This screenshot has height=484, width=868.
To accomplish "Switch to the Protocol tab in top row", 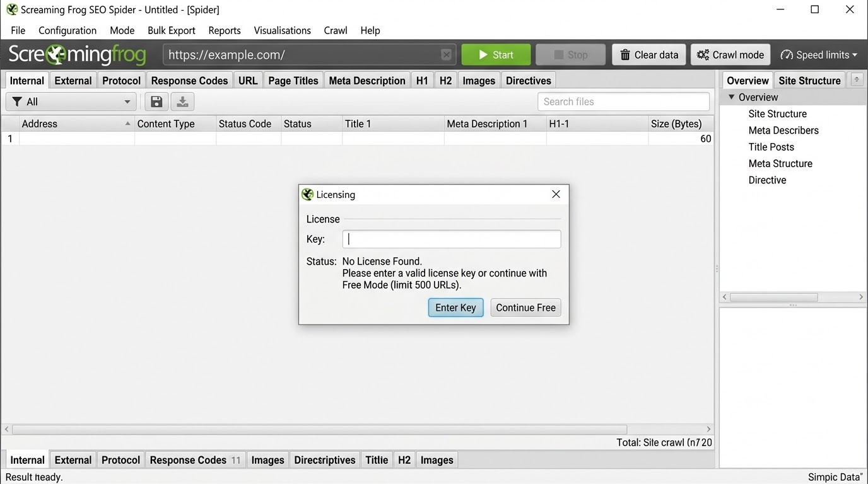I will click(x=121, y=80).
